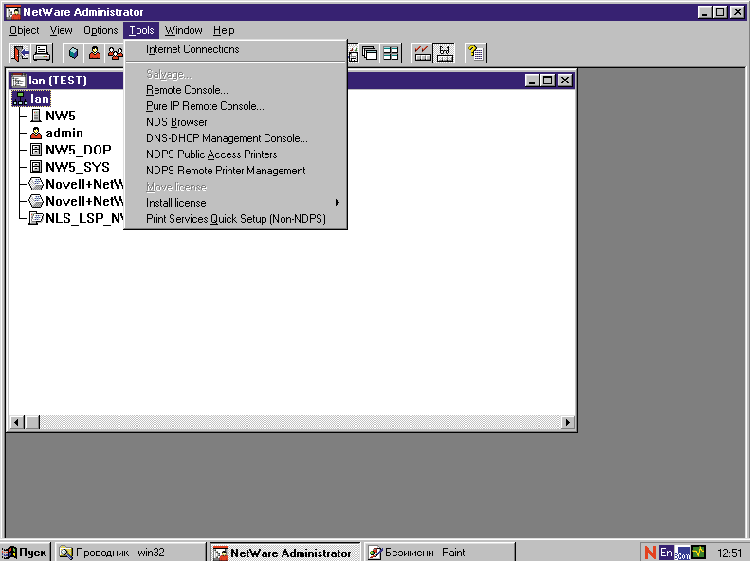Select the admin user object
Screen dimensions: 750x562
[x=63, y=133]
